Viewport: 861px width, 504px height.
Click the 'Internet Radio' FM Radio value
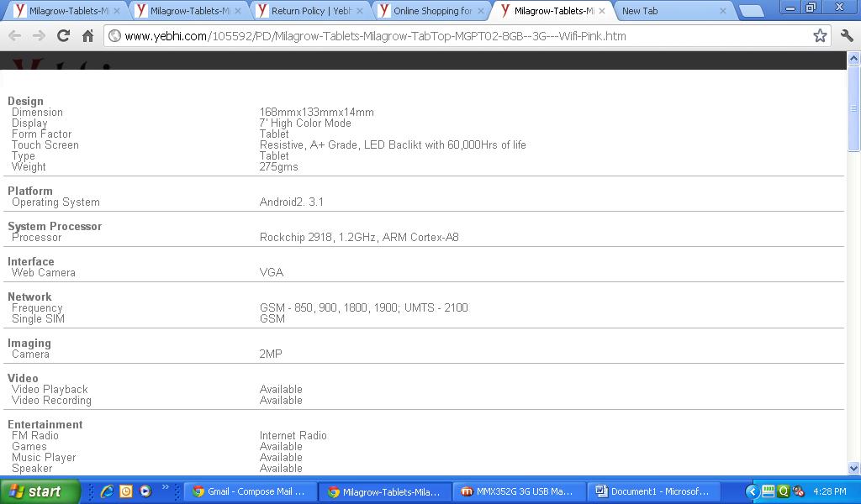(x=293, y=436)
